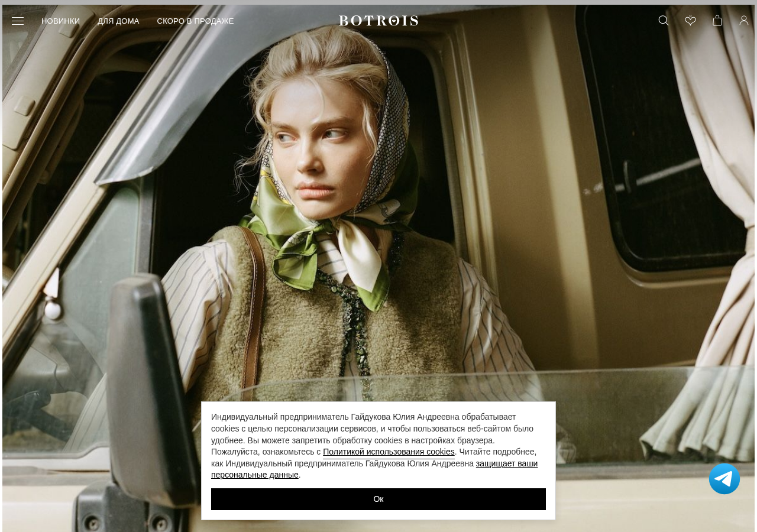Open the hamburger menu icon

(18, 21)
